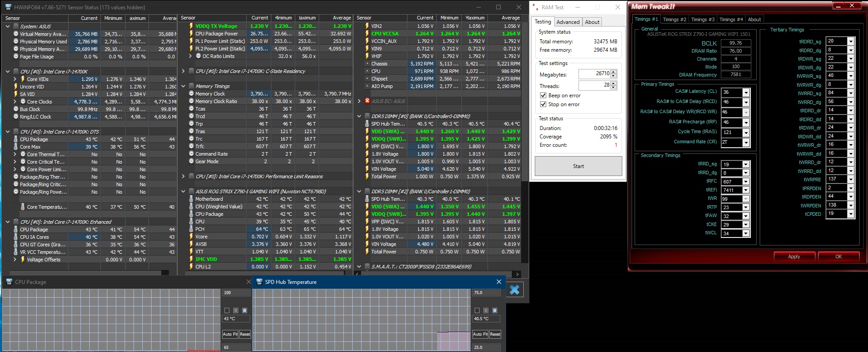Click the red X icon for ASUS EC
The width and height of the screenshot is (868, 352).
pyautogui.click(x=367, y=101)
